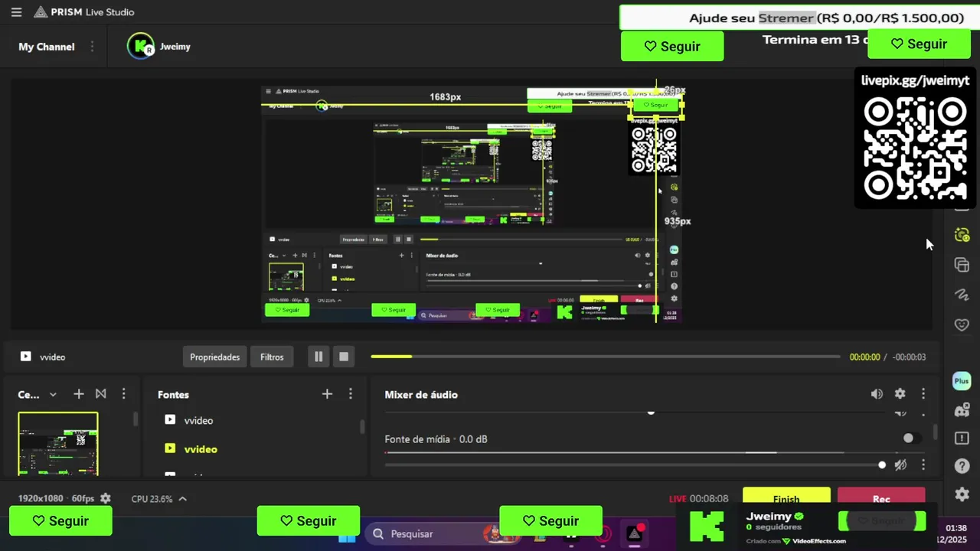Screen dimensions: 980x551
Task: Open the heart face sticker icon
Action: (962, 324)
